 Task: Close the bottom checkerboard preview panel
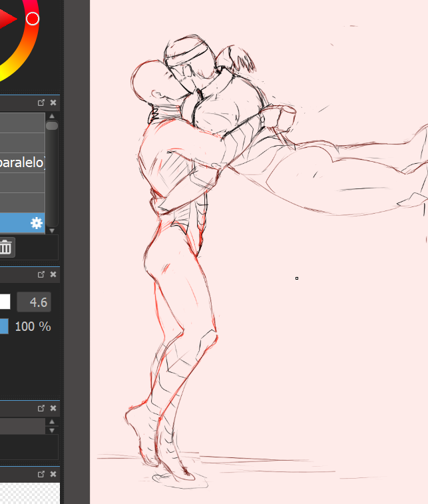point(53,474)
